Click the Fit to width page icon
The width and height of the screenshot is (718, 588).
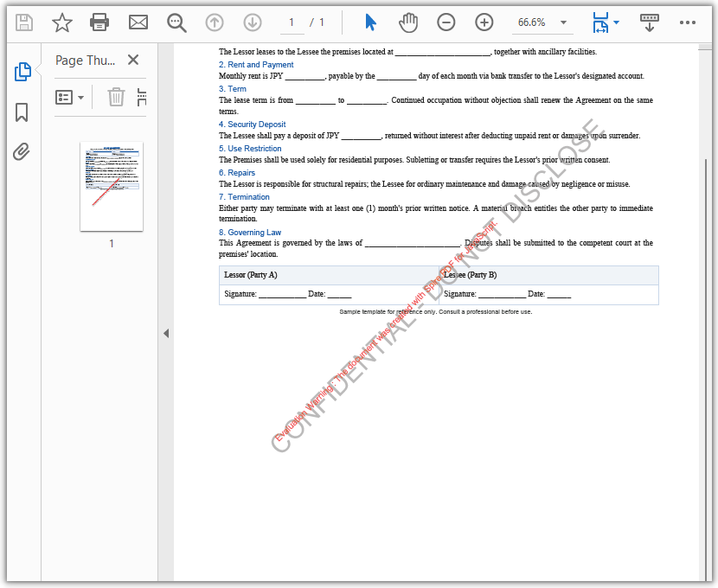[600, 22]
